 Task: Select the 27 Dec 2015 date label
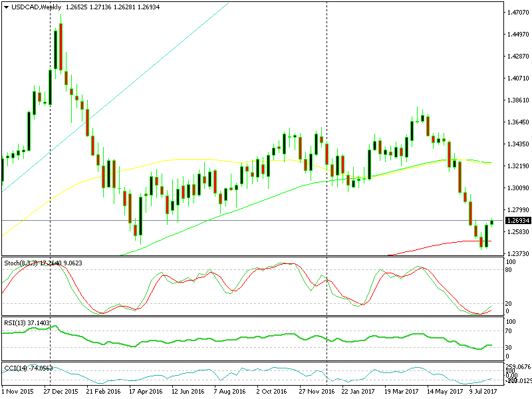61,392
